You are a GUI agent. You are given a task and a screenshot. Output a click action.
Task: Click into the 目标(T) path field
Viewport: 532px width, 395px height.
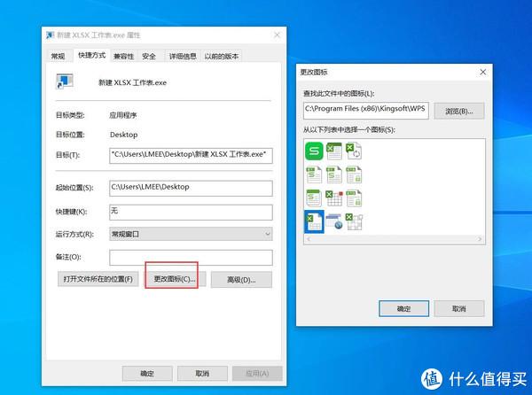tap(191, 156)
